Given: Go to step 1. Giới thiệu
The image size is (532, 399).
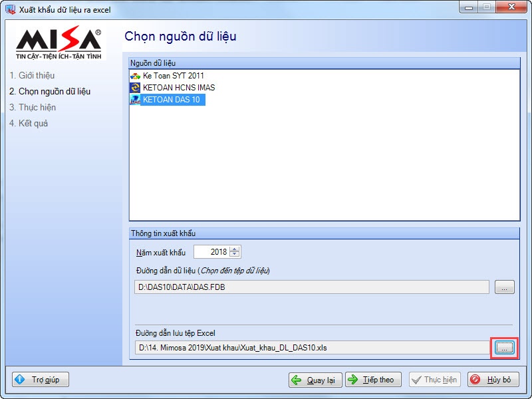Looking at the screenshot, I should click(x=32, y=76).
